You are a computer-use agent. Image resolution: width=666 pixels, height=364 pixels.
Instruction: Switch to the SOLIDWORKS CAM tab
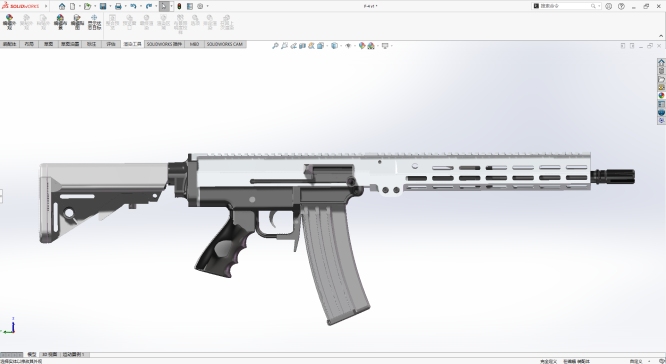225,44
